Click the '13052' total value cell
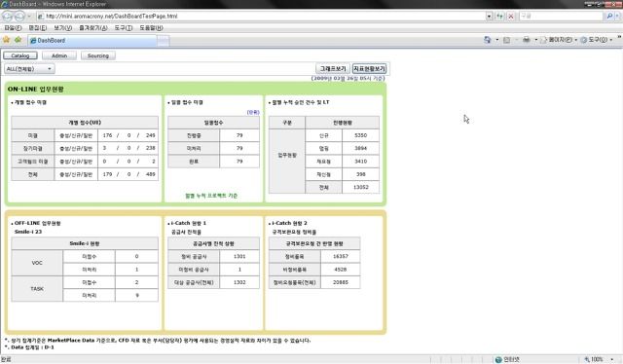This screenshot has height=364, width=623. pos(360,187)
